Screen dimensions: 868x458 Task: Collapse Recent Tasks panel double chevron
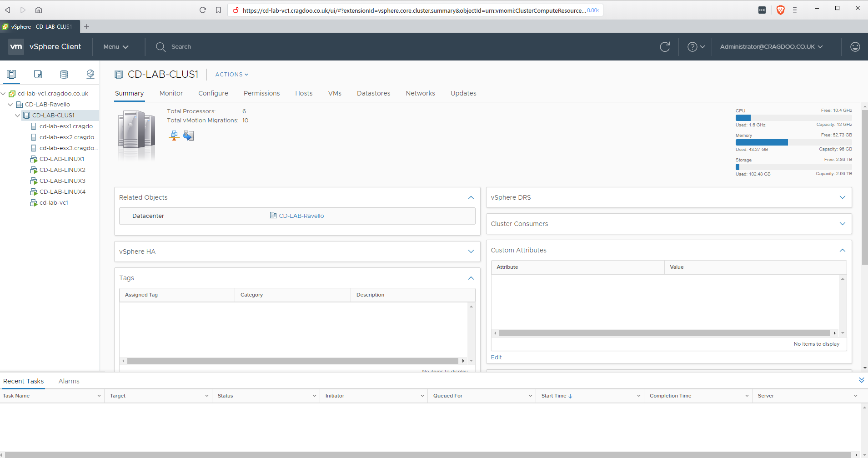(x=861, y=380)
